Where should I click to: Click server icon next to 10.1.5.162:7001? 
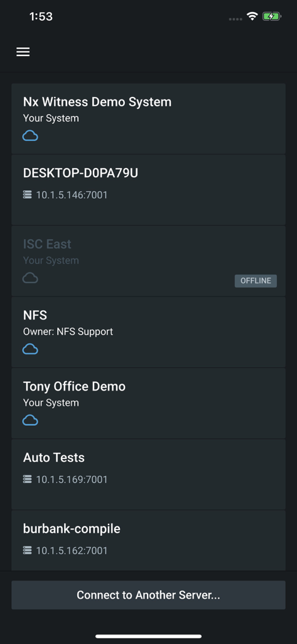pos(28,550)
